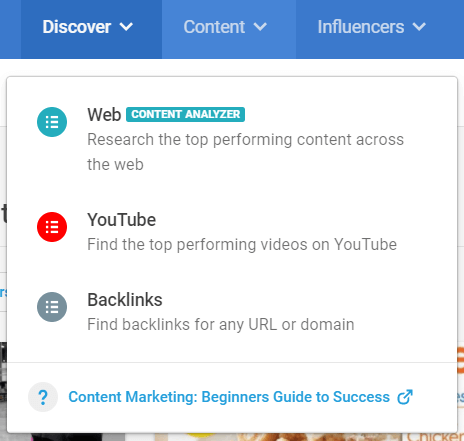
Task: Select the Backlinks menu entry title
Action: [x=125, y=300]
